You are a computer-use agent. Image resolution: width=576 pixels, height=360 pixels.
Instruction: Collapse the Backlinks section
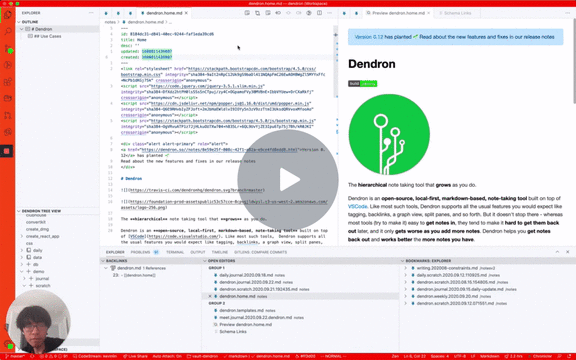[x=103, y=261]
